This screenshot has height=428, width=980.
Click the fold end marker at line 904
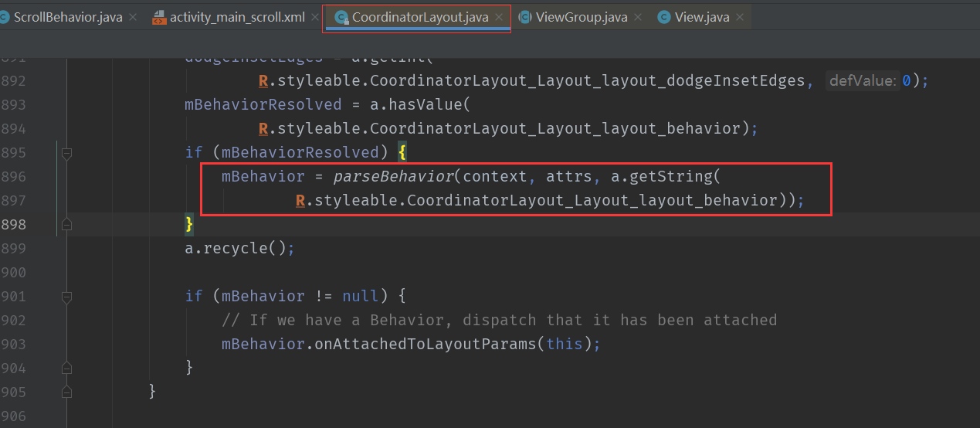66,368
